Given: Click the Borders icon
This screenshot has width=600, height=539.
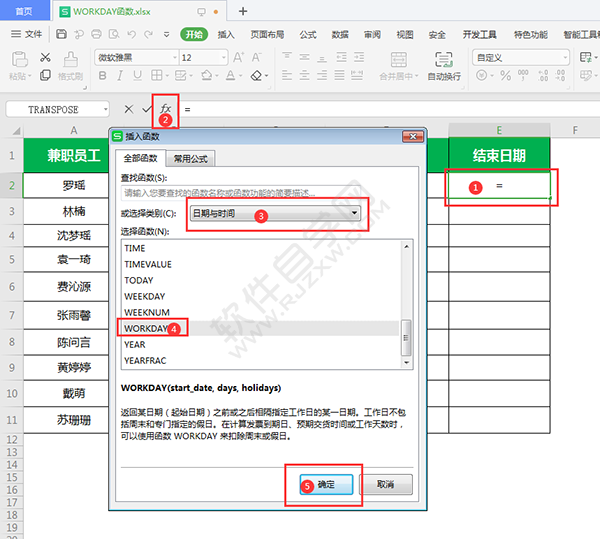Looking at the screenshot, I should 156,75.
